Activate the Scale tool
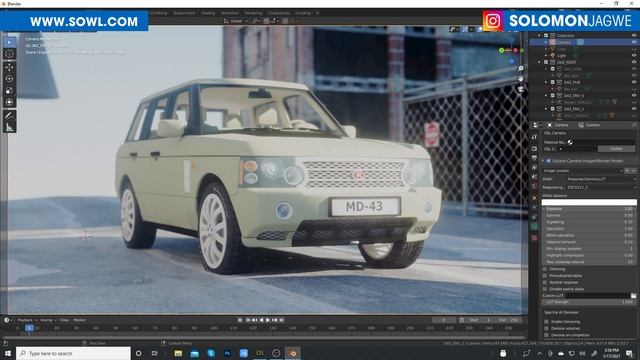Viewport: 640px width, 360px height. point(9,90)
